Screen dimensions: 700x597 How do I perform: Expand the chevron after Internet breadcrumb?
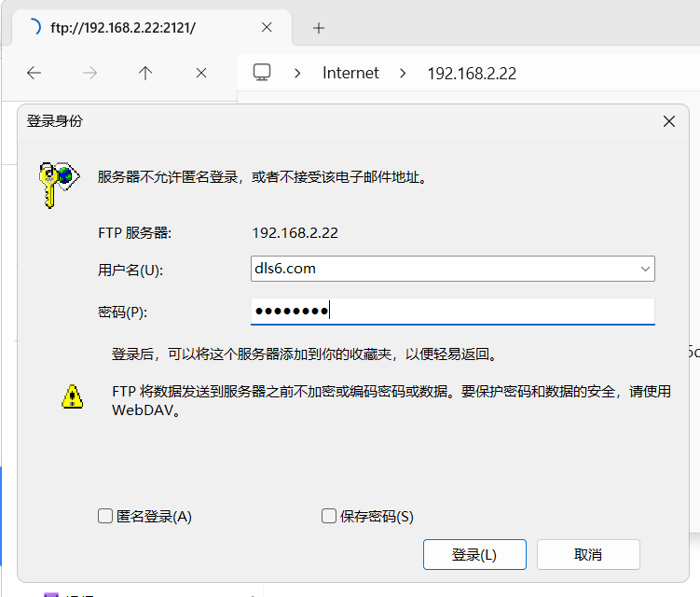[403, 73]
